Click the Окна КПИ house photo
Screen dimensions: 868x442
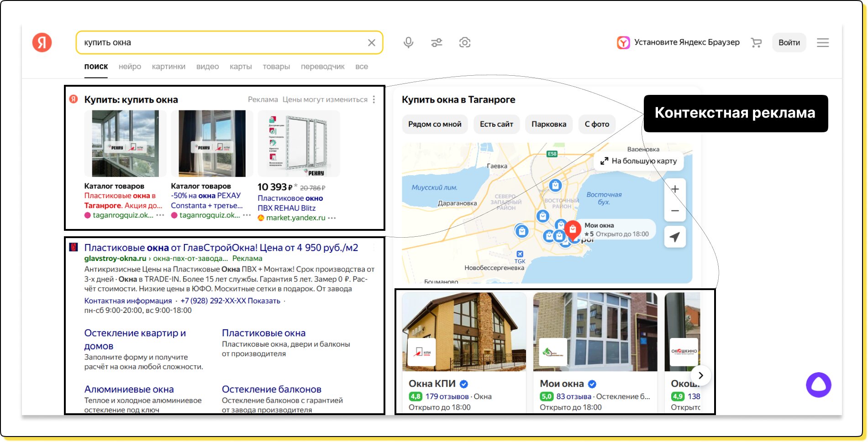click(464, 332)
